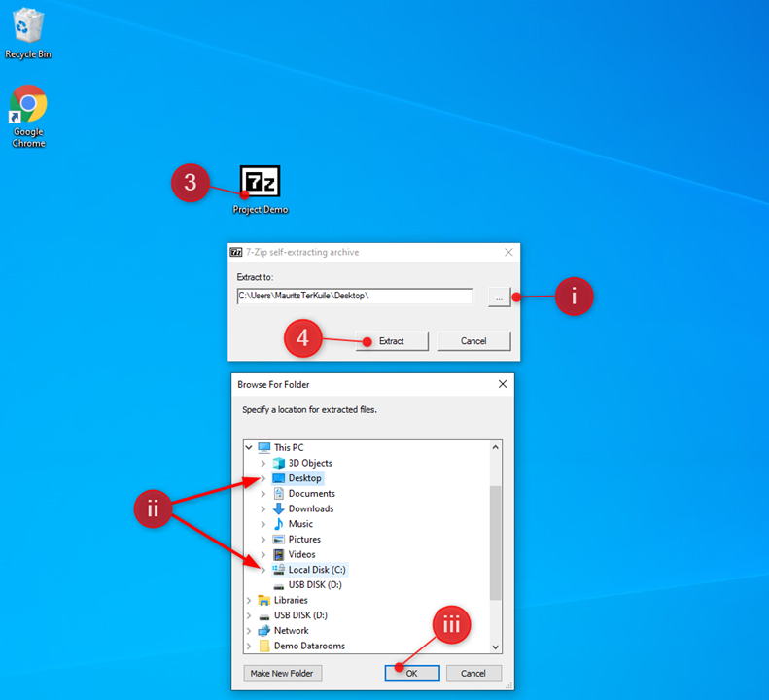Expand the Libraries node
Viewport: 769px width, 700px height.
coord(249,600)
